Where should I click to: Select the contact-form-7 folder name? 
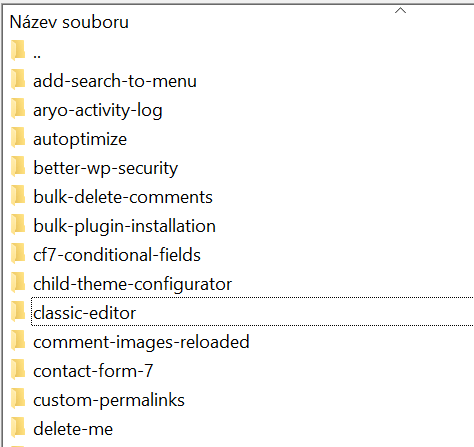point(93,371)
